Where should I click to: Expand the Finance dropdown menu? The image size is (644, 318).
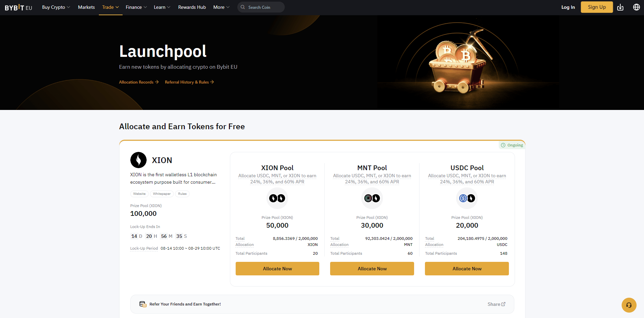coord(136,7)
